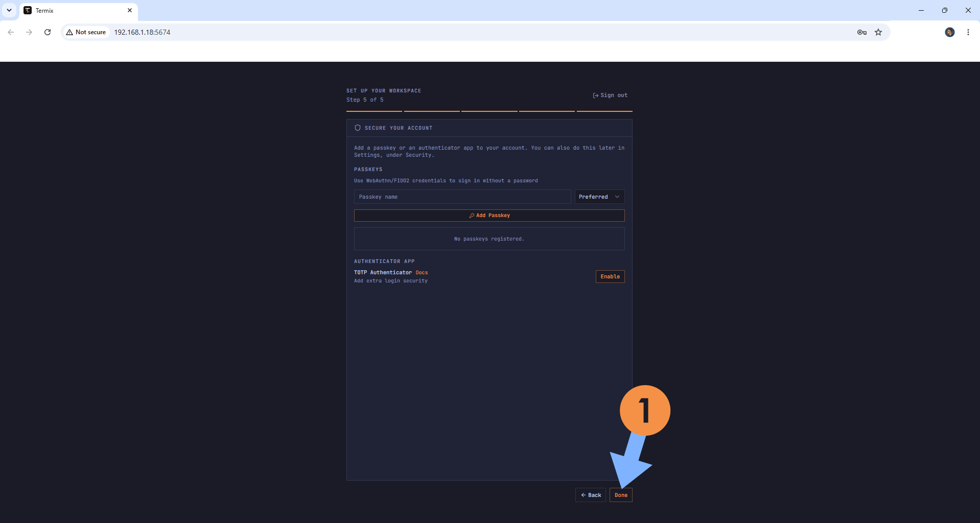Click the 'SET UP YOUR WORKSPACE' heading
The width and height of the screenshot is (980, 523).
tap(384, 91)
